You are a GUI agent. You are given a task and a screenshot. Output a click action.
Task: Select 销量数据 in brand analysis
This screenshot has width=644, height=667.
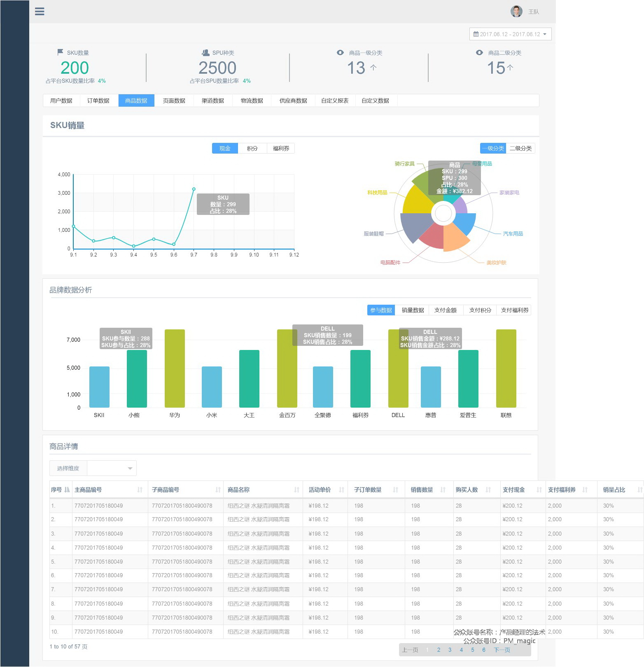tap(413, 310)
